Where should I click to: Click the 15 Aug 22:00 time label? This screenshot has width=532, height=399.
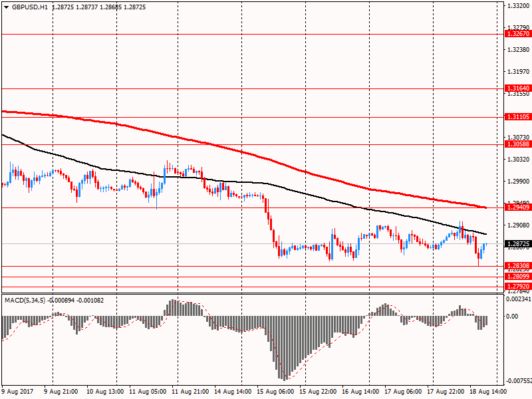318,392
